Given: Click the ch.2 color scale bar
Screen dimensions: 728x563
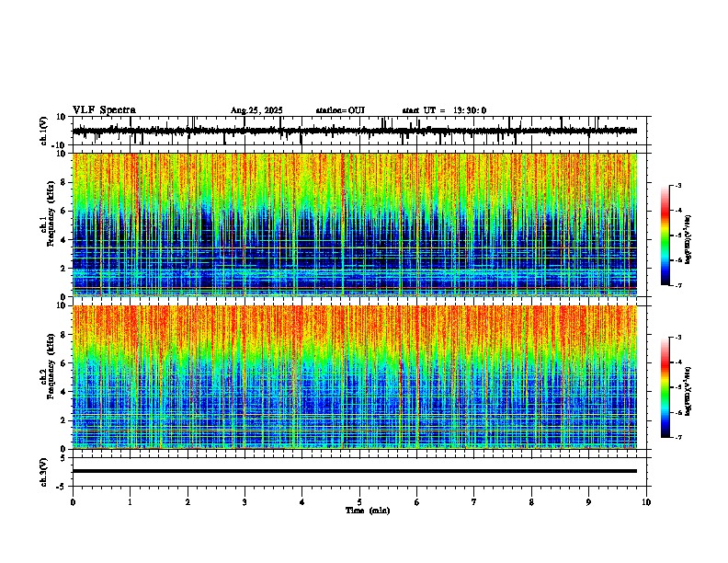Looking at the screenshot, I should point(665,387).
